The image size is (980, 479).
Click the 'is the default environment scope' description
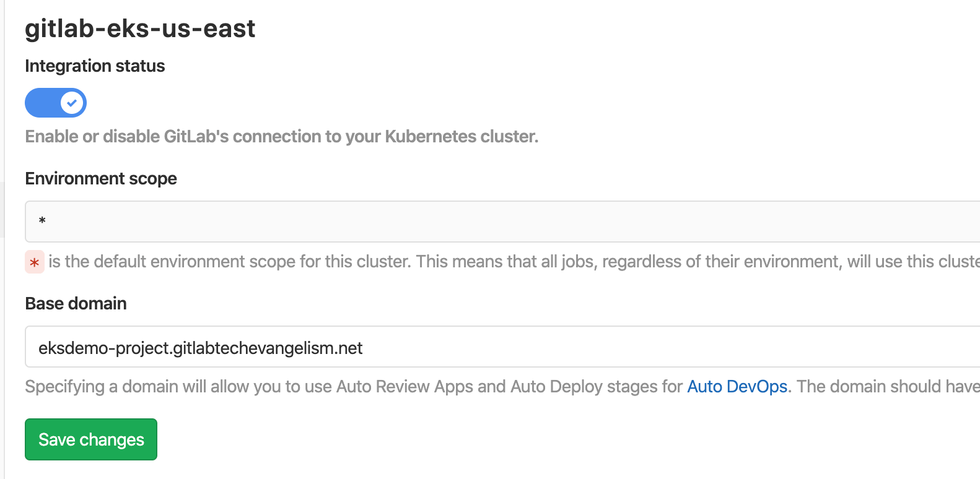[514, 262]
